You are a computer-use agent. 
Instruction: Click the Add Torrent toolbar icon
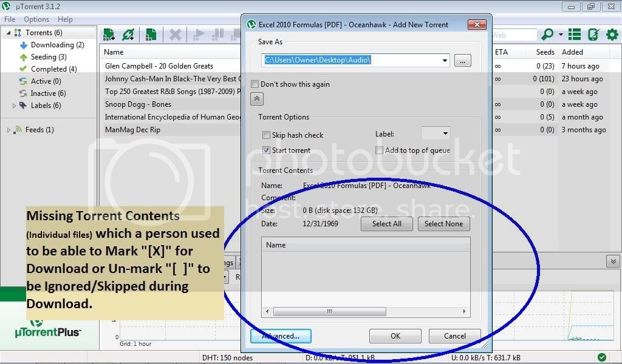click(109, 35)
